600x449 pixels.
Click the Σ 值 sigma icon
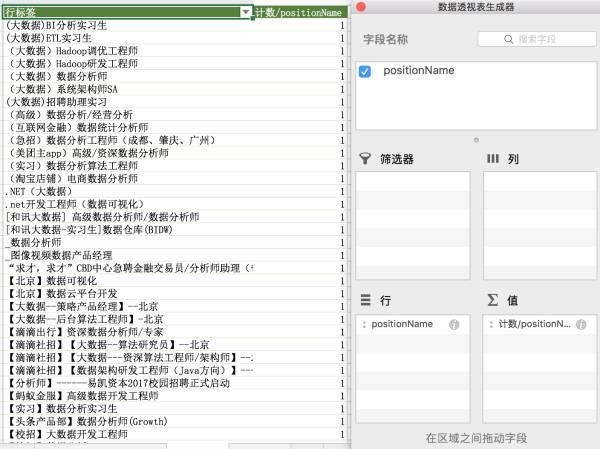click(x=493, y=300)
